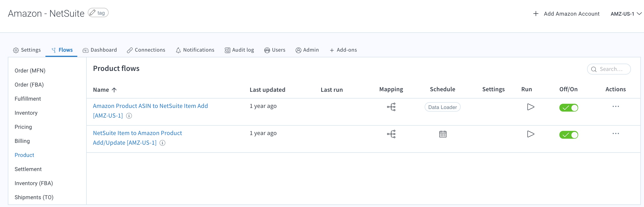644x207 pixels.
Task: Select Order (FBA) in sidebar
Action: 29,85
